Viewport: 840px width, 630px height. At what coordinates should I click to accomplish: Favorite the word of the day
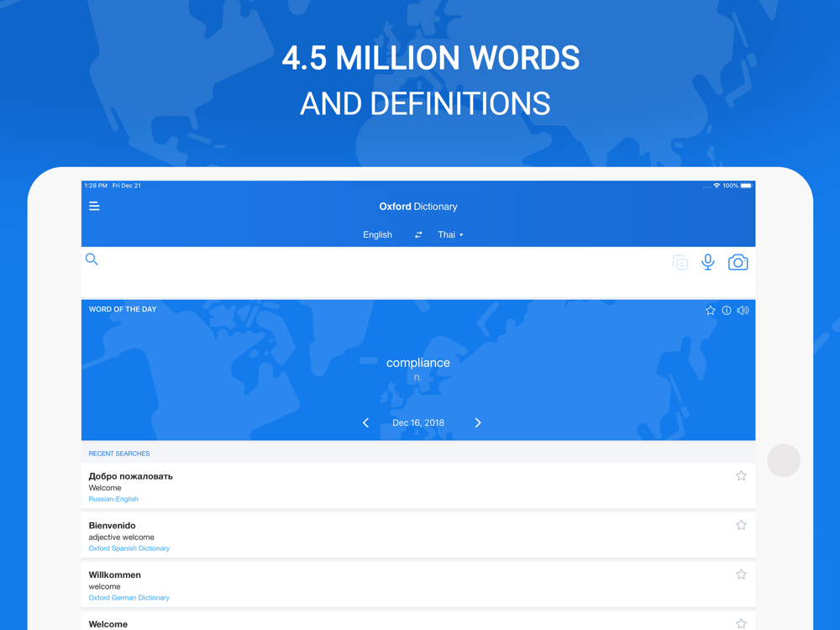click(x=711, y=310)
